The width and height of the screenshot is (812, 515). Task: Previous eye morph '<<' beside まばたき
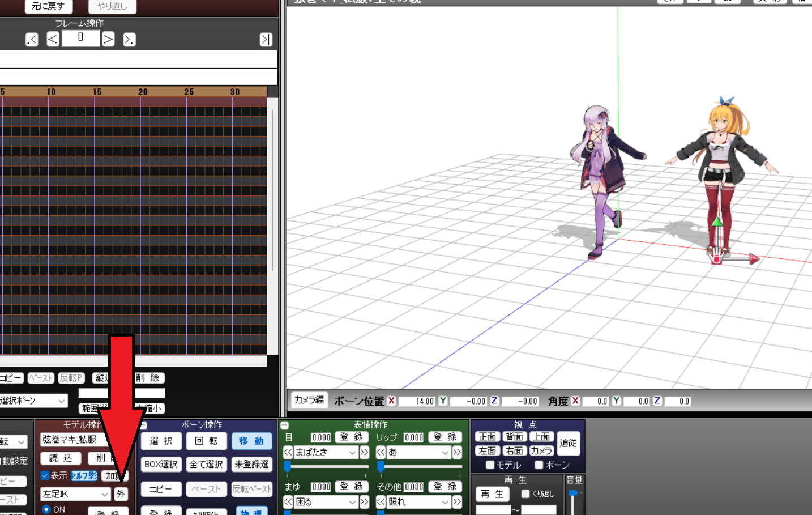[x=288, y=452]
